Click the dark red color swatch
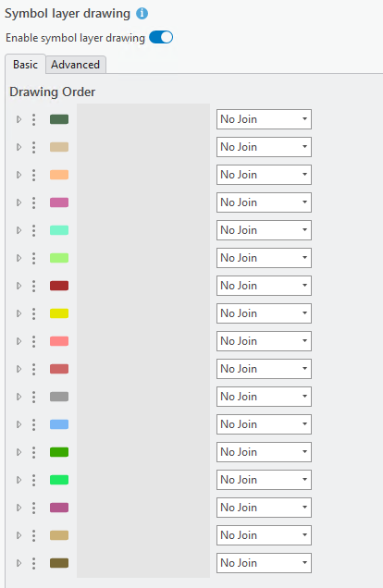383x588 pixels. [59, 286]
